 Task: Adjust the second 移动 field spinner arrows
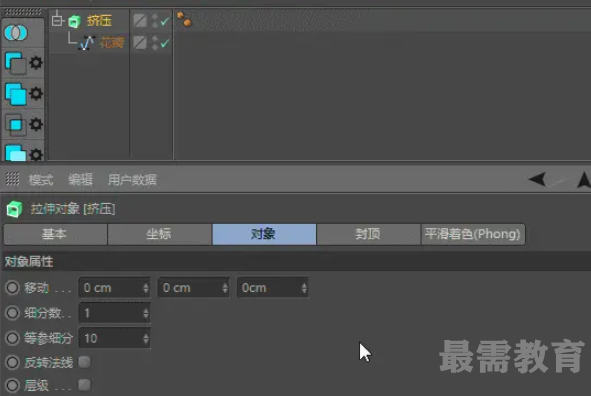pos(225,288)
